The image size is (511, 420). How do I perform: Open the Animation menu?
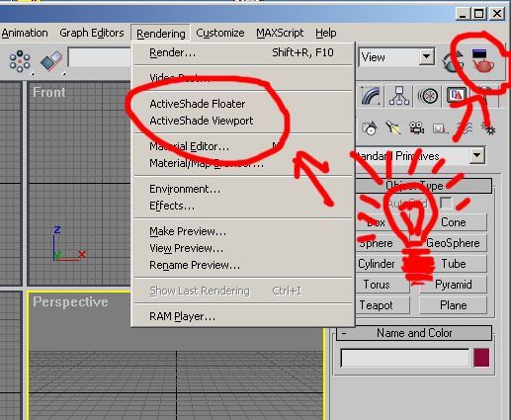coord(25,33)
